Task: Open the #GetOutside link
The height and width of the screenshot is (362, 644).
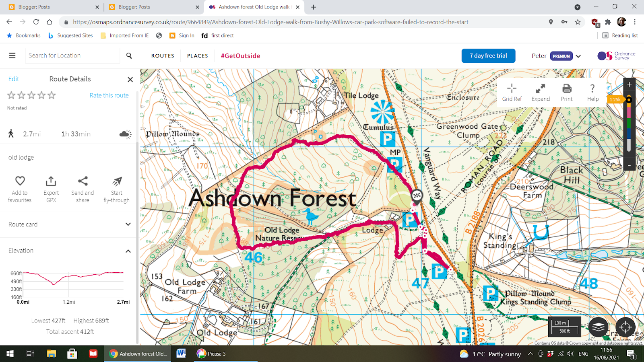Action: [240, 56]
